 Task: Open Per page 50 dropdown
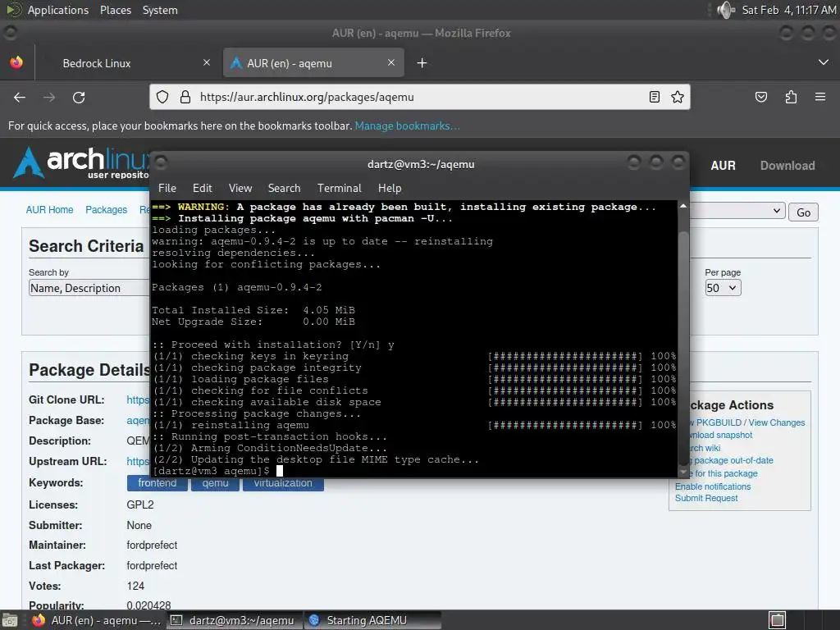(x=723, y=288)
